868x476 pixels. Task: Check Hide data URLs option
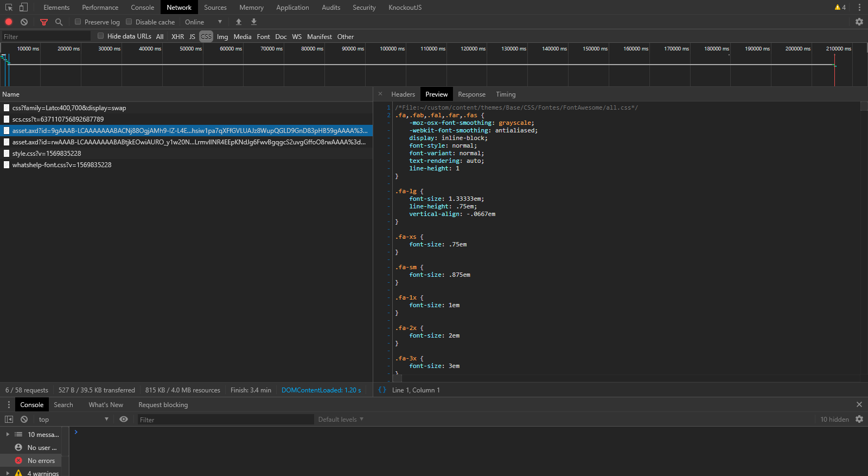[x=100, y=36]
